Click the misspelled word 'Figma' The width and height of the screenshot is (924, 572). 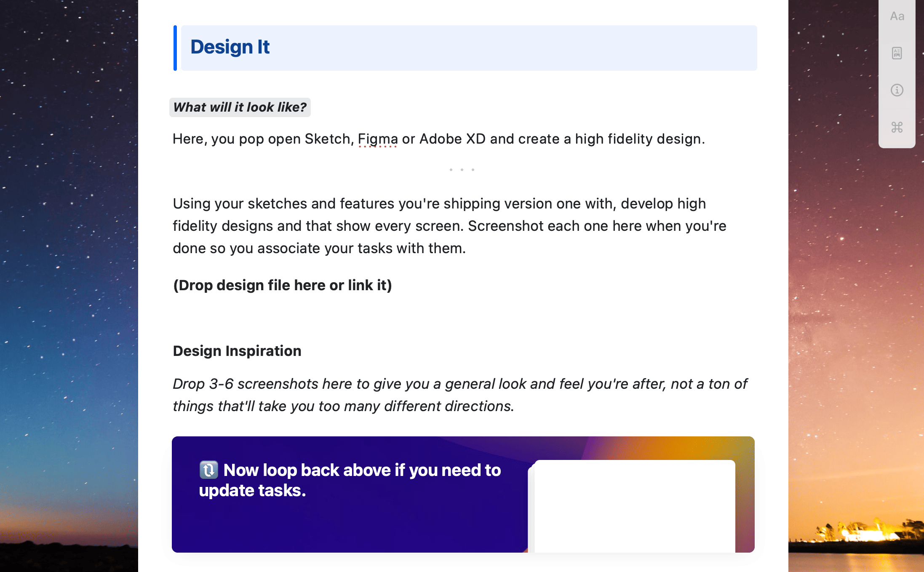[378, 139]
